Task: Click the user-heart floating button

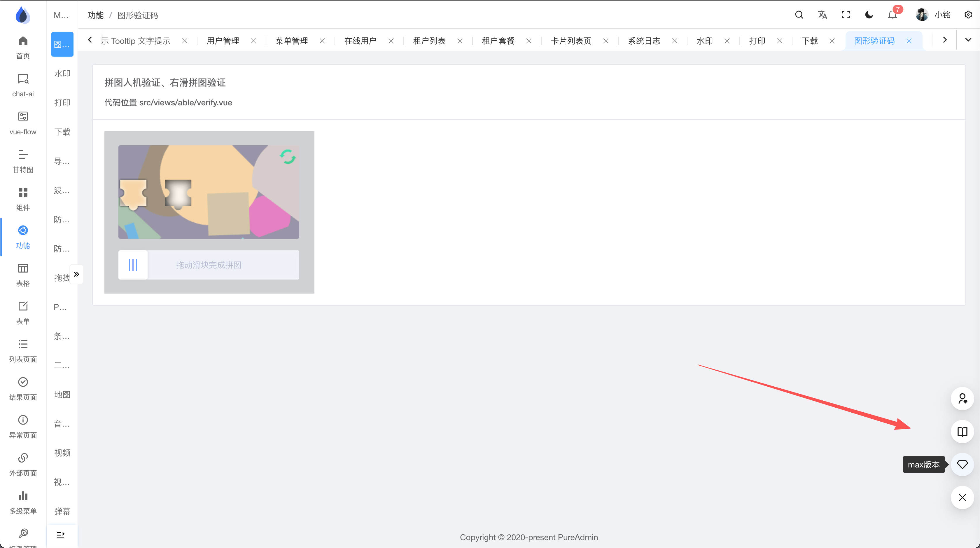Action: [962, 398]
